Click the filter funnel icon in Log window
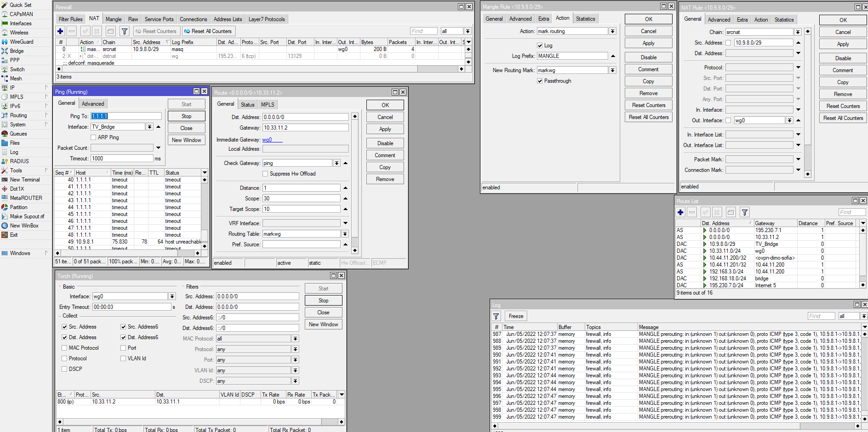Viewport: 868px width, 432px height. pos(496,316)
